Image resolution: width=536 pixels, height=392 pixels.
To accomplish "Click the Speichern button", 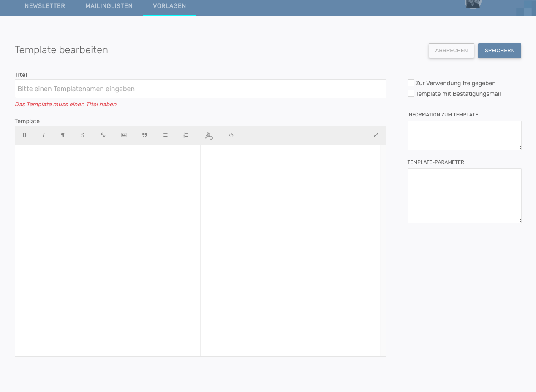I will pyautogui.click(x=499, y=51).
